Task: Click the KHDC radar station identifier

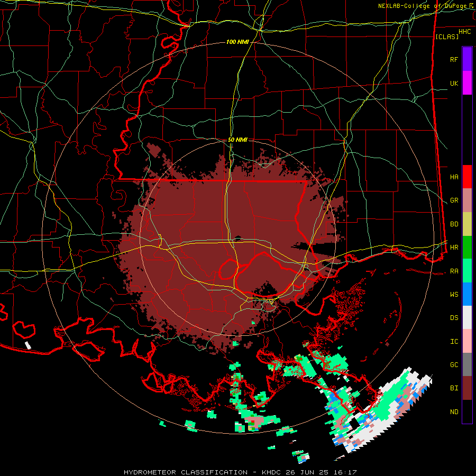Action: coord(271,472)
